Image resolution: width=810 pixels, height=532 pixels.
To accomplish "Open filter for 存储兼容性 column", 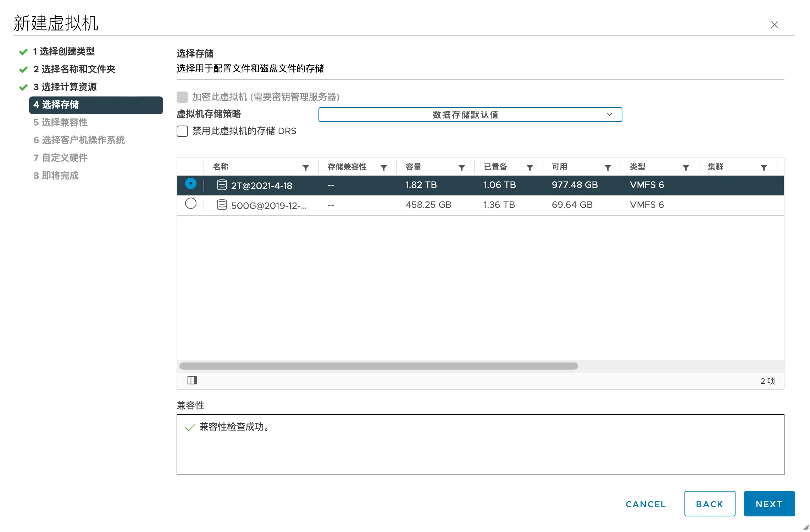I will (x=383, y=168).
